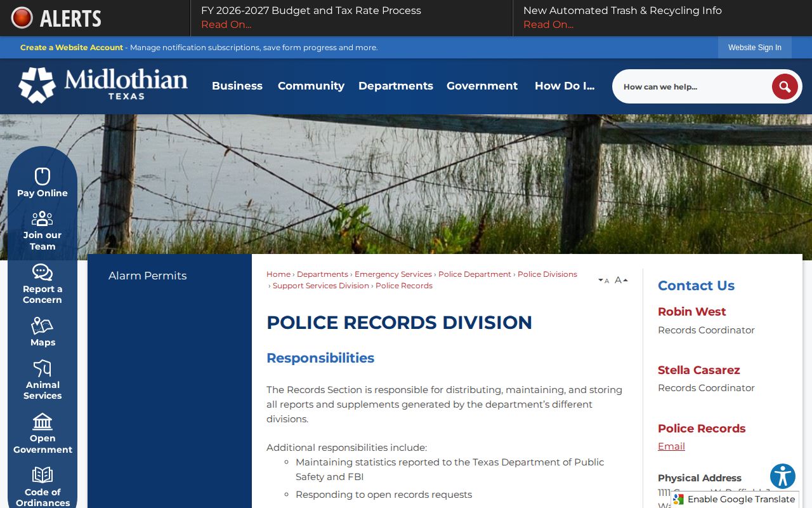Click the Website Sign In button
The height and width of the screenshot is (508, 812).
[755, 48]
